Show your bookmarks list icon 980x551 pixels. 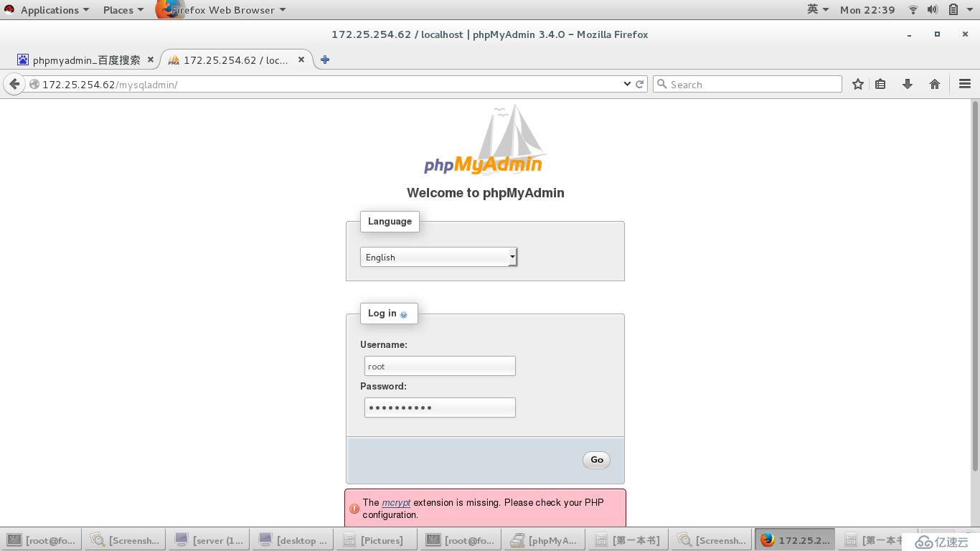[x=880, y=84]
